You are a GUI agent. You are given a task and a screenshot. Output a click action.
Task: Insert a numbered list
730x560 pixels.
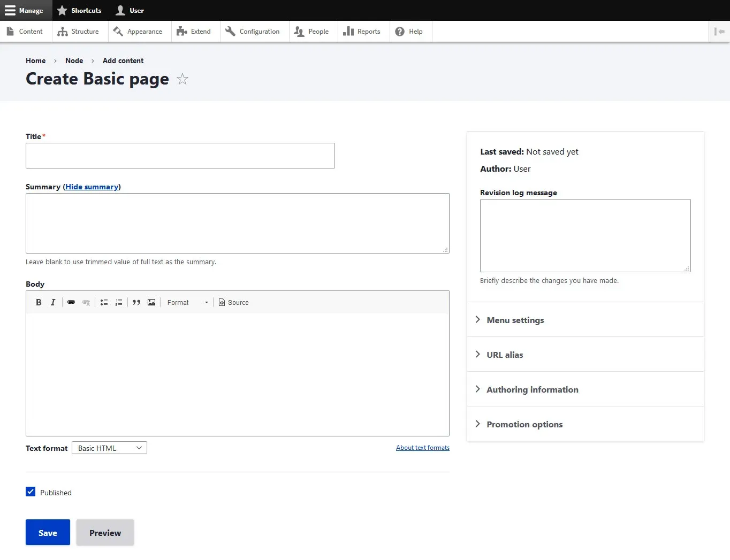pyautogui.click(x=119, y=302)
